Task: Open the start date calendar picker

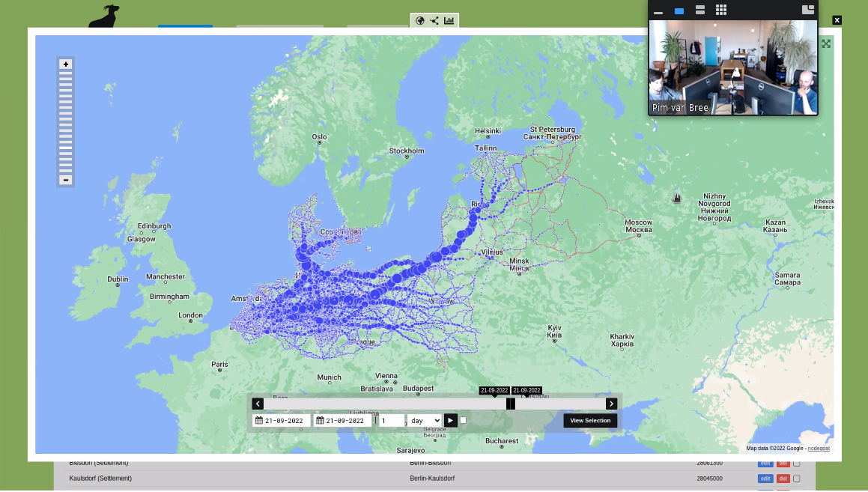Action: pos(258,421)
